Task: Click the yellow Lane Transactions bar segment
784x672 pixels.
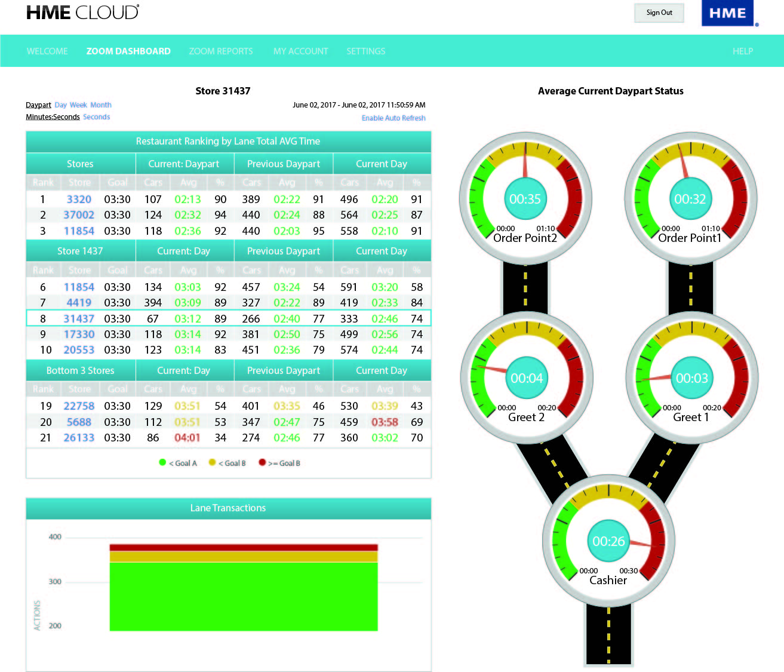Action: tap(244, 557)
